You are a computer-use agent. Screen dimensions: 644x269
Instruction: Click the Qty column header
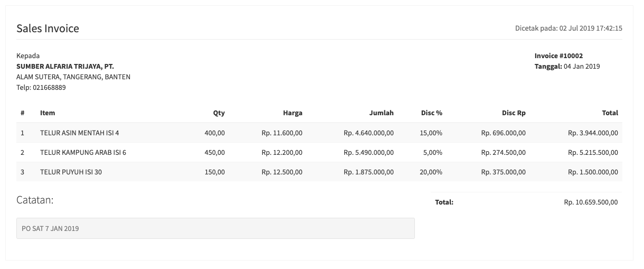219,113
